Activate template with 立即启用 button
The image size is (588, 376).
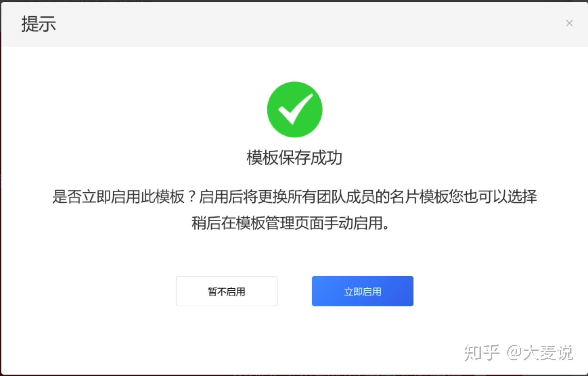coord(363,291)
